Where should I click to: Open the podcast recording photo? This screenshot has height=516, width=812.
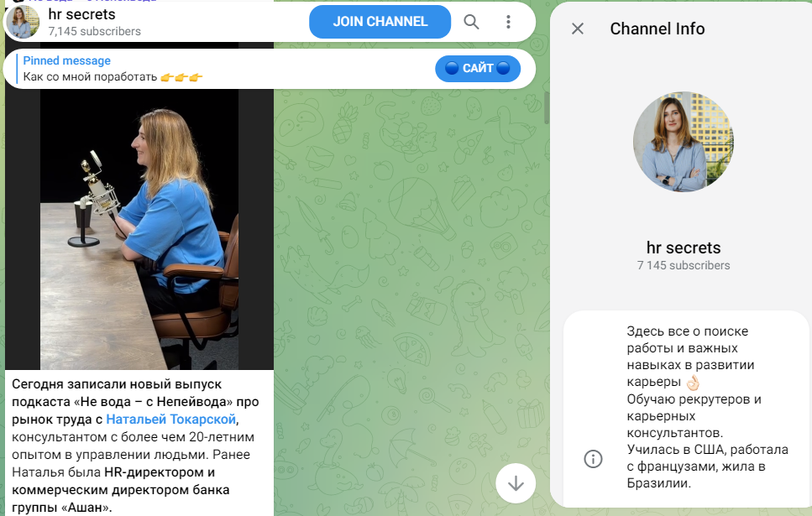[x=139, y=229]
